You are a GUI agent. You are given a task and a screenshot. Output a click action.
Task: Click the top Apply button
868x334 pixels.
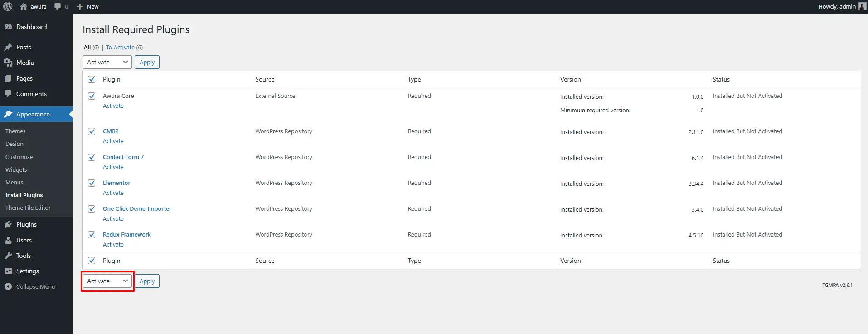click(x=147, y=62)
